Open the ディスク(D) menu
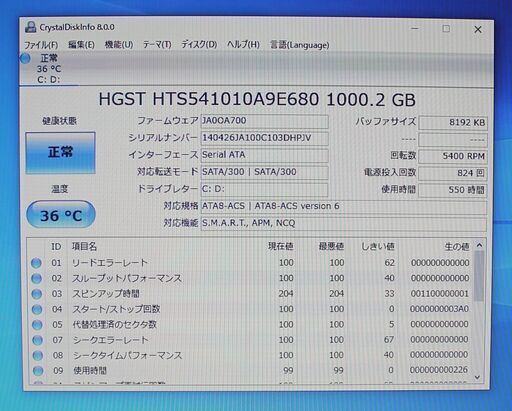 [199, 45]
